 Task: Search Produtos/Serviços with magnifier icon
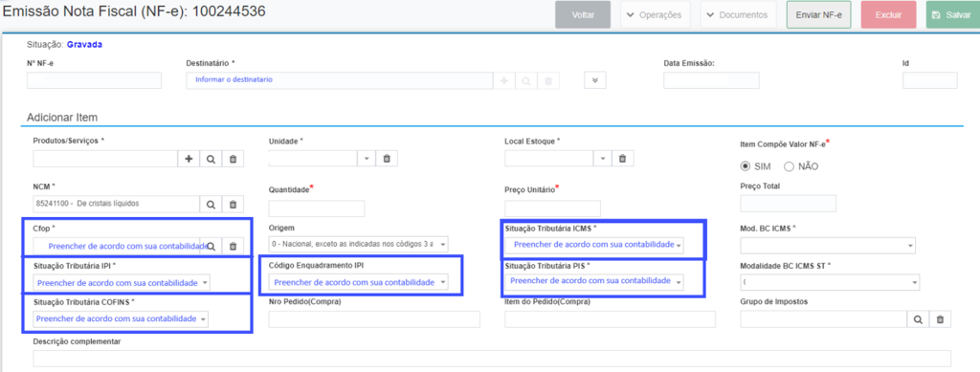(x=211, y=159)
